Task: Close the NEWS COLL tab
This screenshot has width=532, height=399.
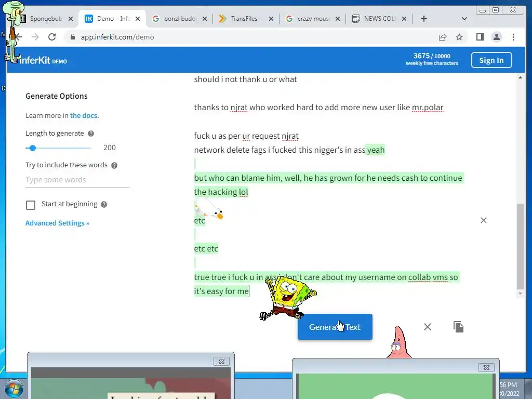Action: tap(404, 19)
